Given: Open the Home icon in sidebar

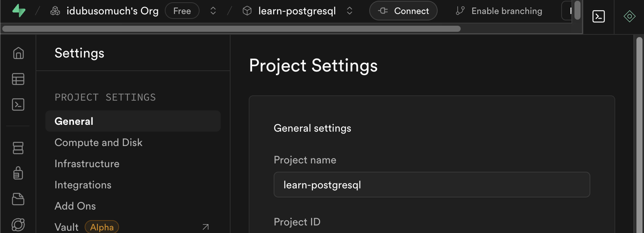Looking at the screenshot, I should 18,53.
